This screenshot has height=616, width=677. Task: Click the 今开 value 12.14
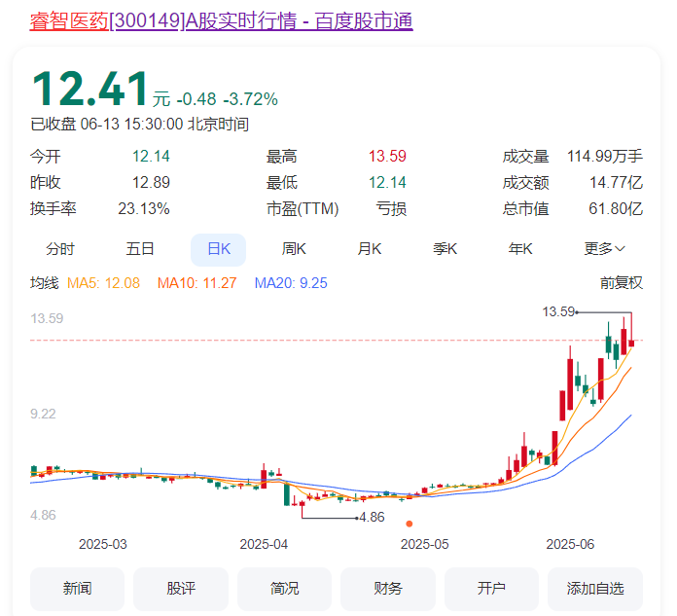[x=151, y=156]
